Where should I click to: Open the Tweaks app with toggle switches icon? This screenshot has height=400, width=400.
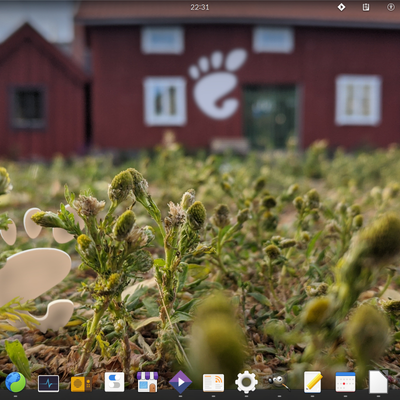pos(114,382)
